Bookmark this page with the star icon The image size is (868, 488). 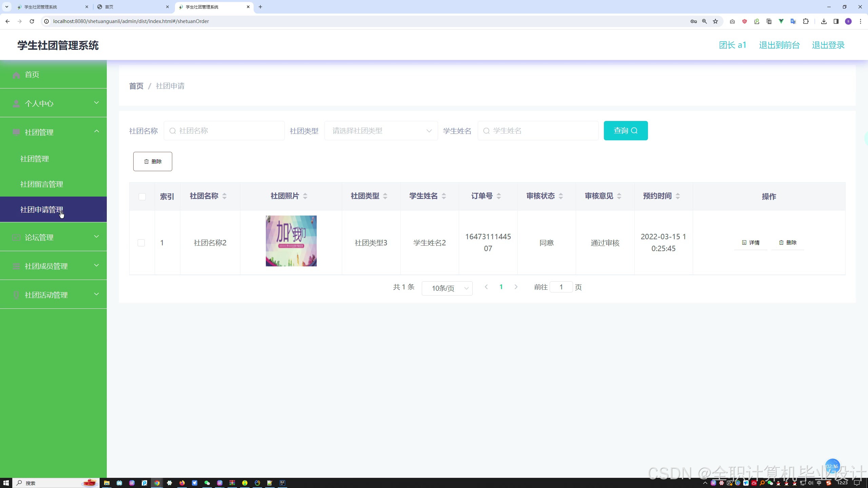click(715, 21)
